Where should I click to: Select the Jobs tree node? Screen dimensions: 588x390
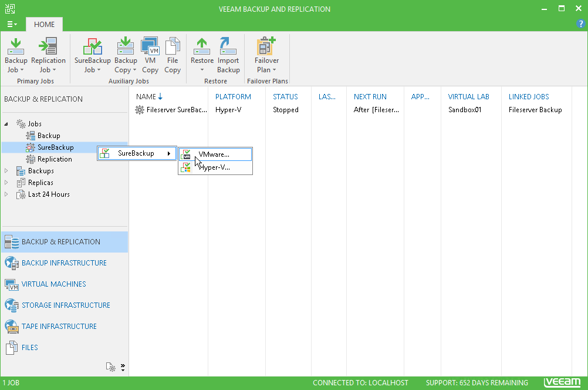point(35,123)
